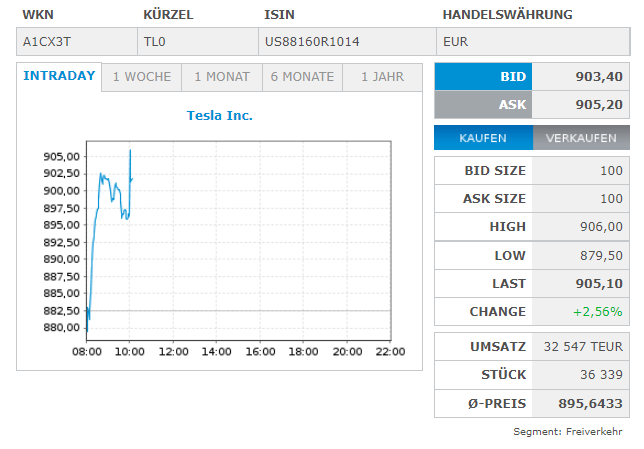
Task: Open the 1 Woche chart tab
Action: [142, 77]
